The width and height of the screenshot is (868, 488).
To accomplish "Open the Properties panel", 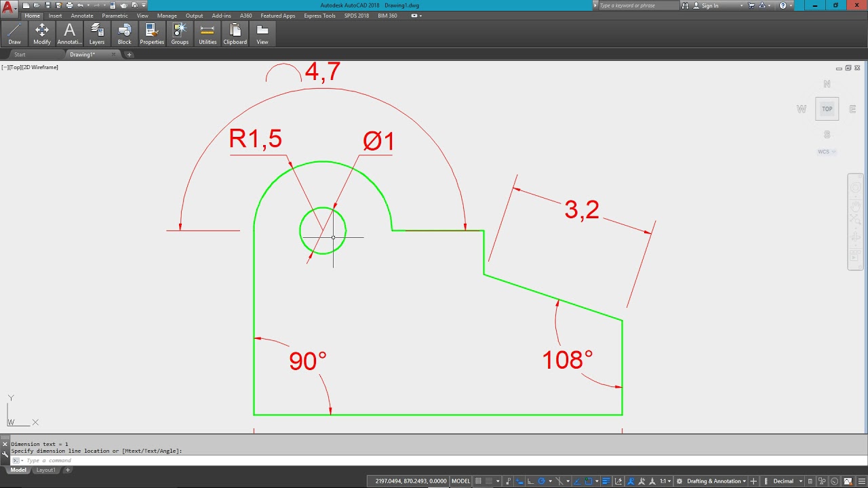I will [152, 33].
